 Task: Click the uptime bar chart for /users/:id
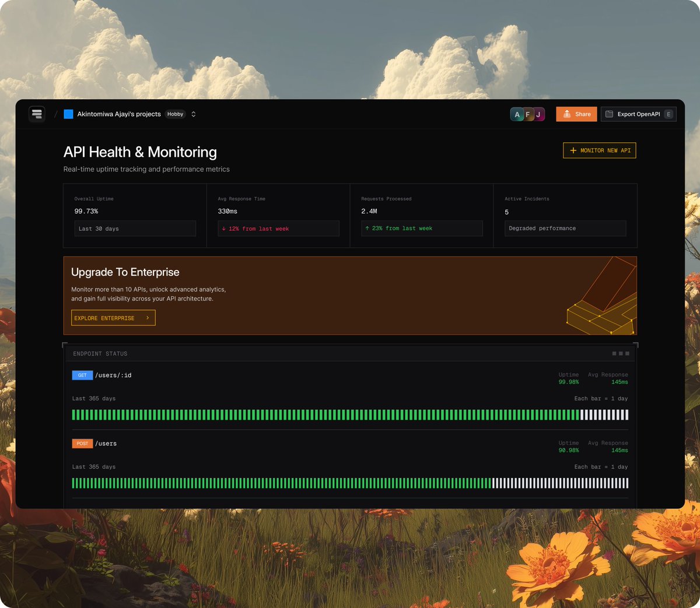(350, 414)
